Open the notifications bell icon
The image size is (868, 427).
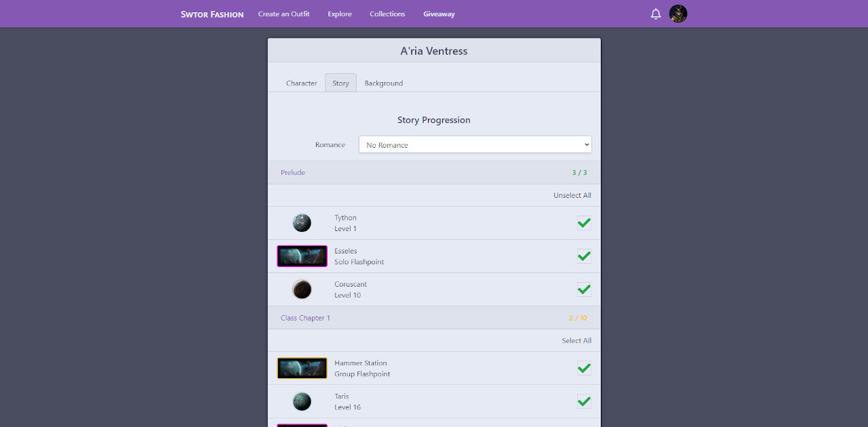[656, 14]
